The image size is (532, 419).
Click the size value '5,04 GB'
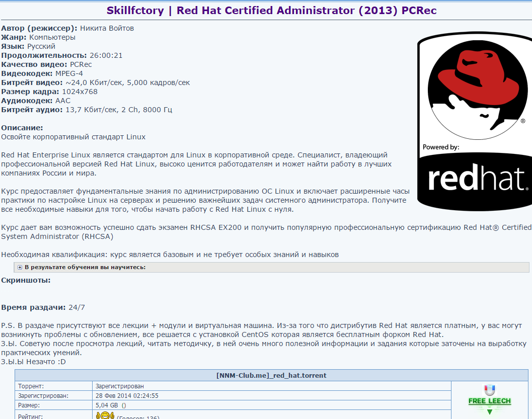click(107, 405)
